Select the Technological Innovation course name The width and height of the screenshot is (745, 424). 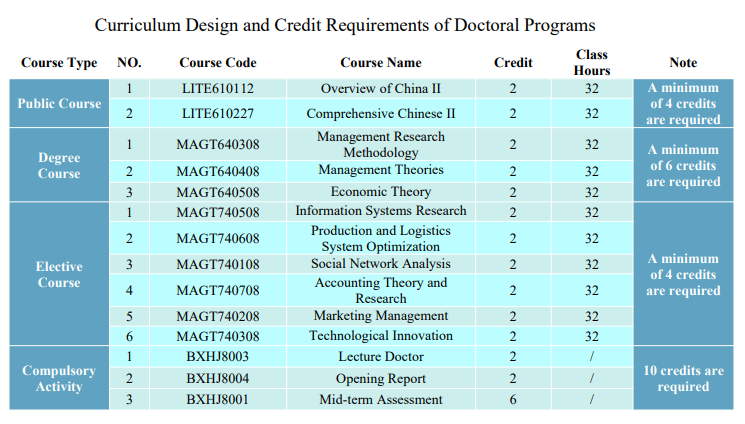(x=380, y=336)
